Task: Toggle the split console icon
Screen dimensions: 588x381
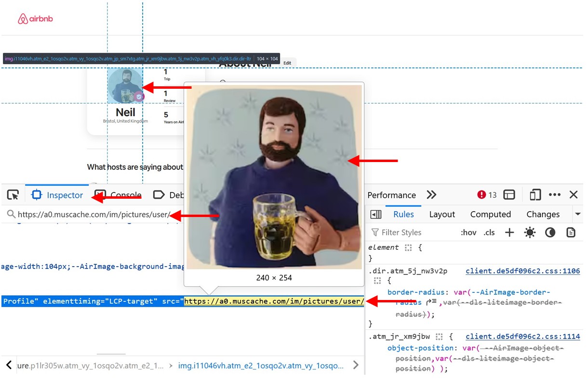Action: tap(509, 195)
